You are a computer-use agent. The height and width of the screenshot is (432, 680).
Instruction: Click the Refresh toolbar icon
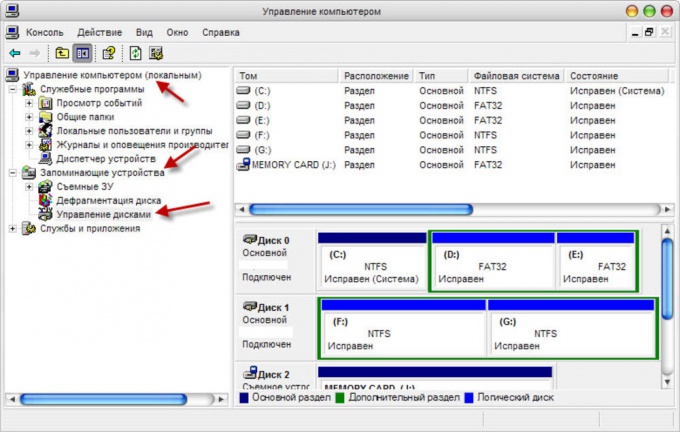tap(136, 52)
